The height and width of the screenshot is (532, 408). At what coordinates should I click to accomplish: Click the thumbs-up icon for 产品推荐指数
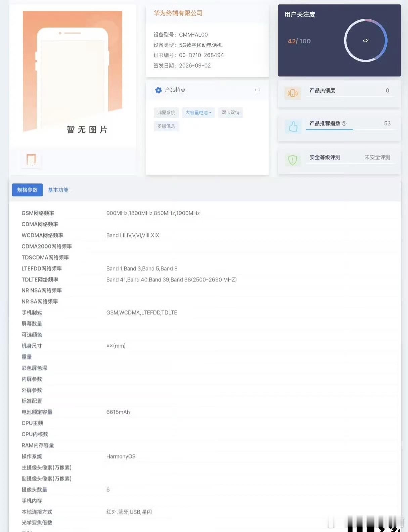click(x=293, y=126)
